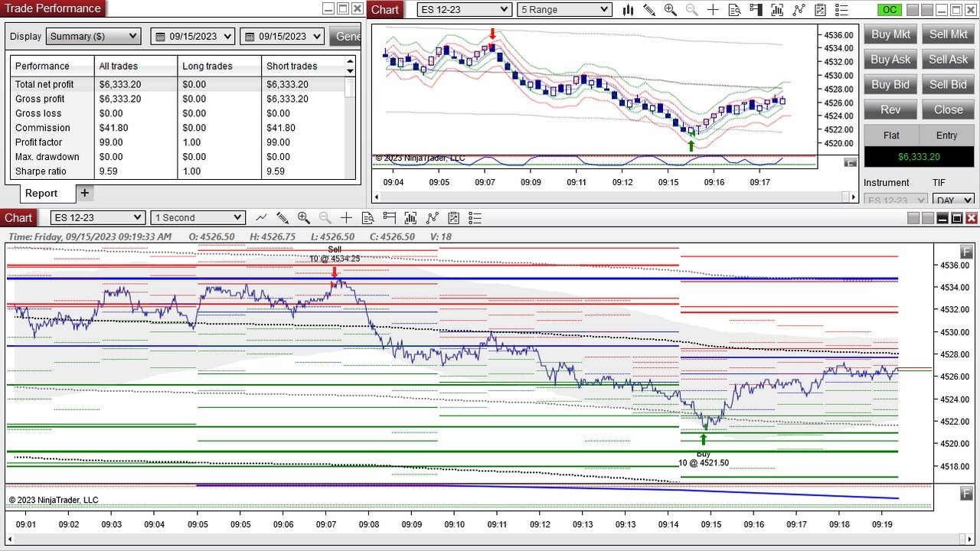Viewport: 980px width, 551px height.
Task: Open 1 Second interval dropdown
Action: pyautogui.click(x=198, y=218)
